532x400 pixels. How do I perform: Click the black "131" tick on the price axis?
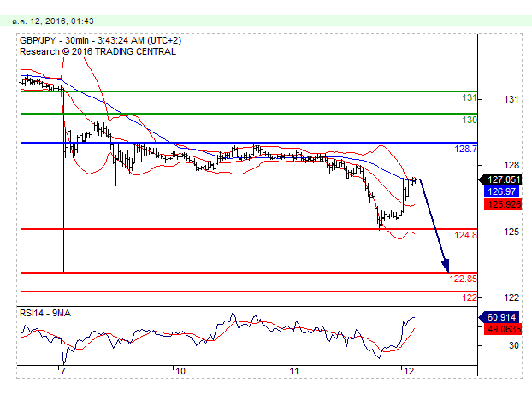(511, 99)
